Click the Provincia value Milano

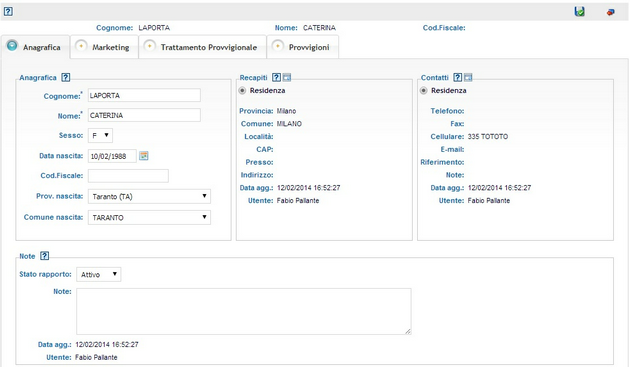coord(286,111)
